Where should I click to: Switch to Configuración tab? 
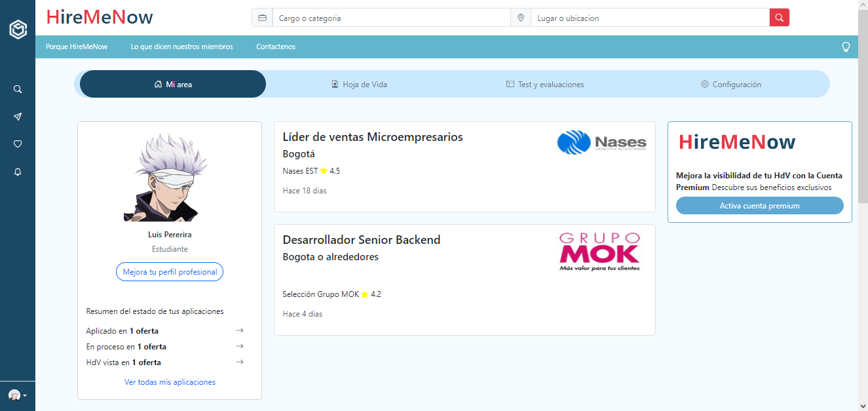(x=731, y=84)
